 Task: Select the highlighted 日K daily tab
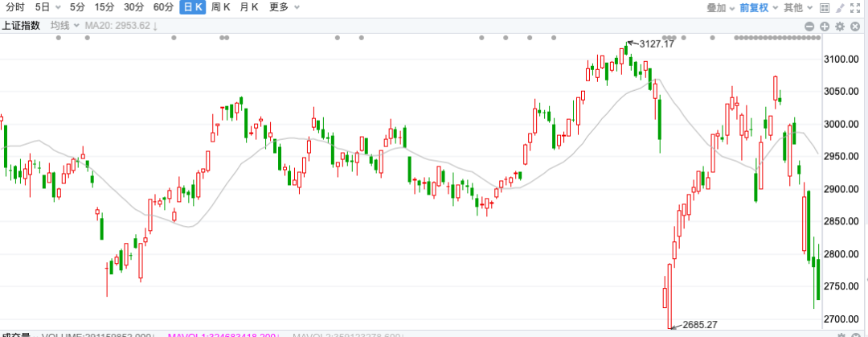pos(193,7)
